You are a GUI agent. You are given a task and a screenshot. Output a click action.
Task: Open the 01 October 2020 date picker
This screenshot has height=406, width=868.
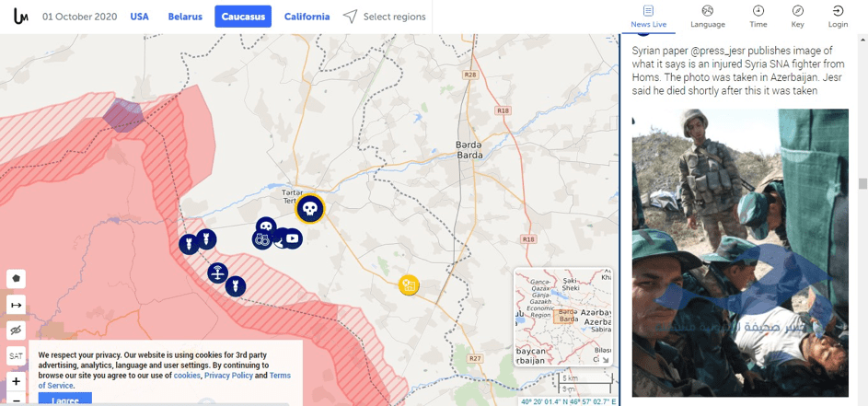(x=80, y=17)
